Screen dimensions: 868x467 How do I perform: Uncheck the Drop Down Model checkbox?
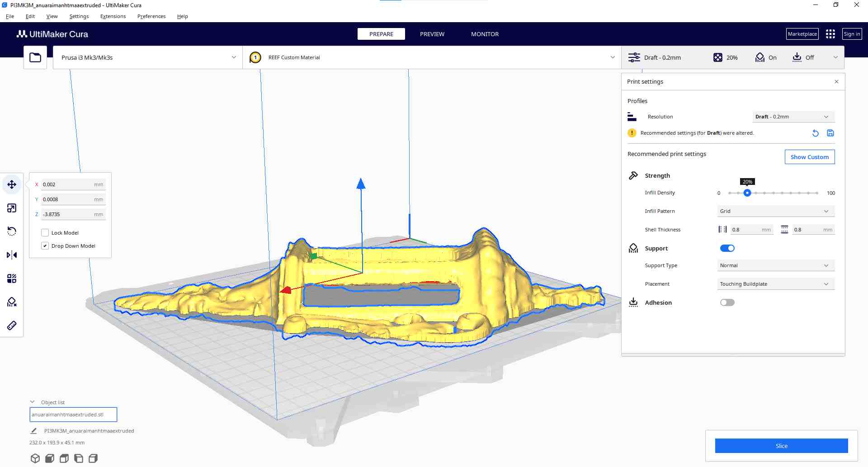click(x=45, y=246)
